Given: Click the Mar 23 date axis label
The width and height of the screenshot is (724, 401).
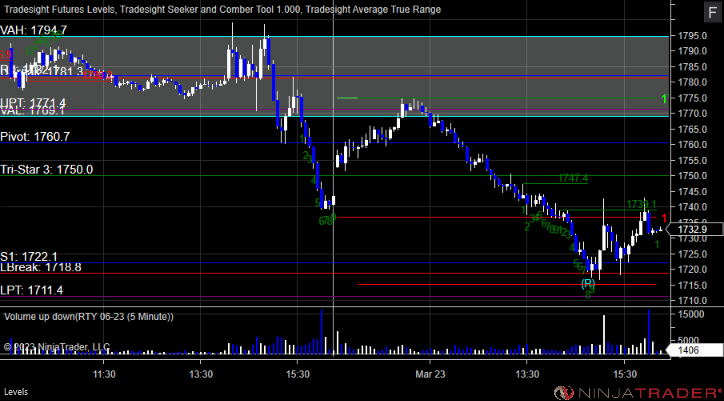Looking at the screenshot, I should point(430,374).
